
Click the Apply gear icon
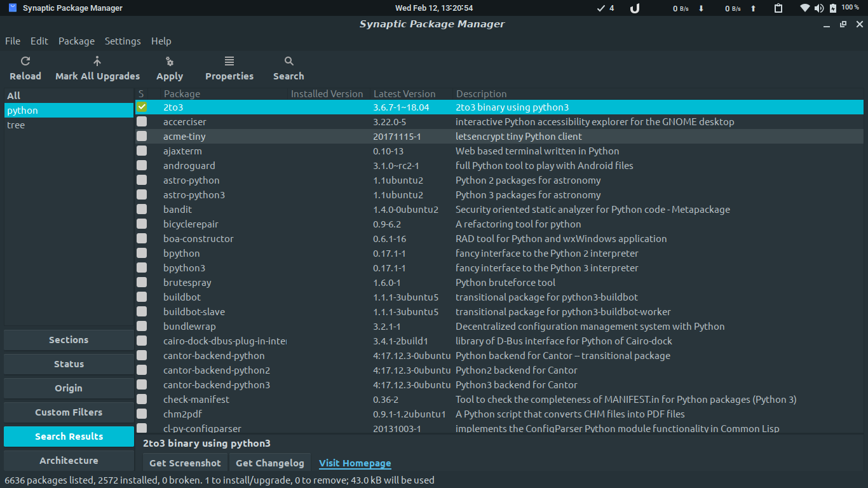(x=170, y=62)
